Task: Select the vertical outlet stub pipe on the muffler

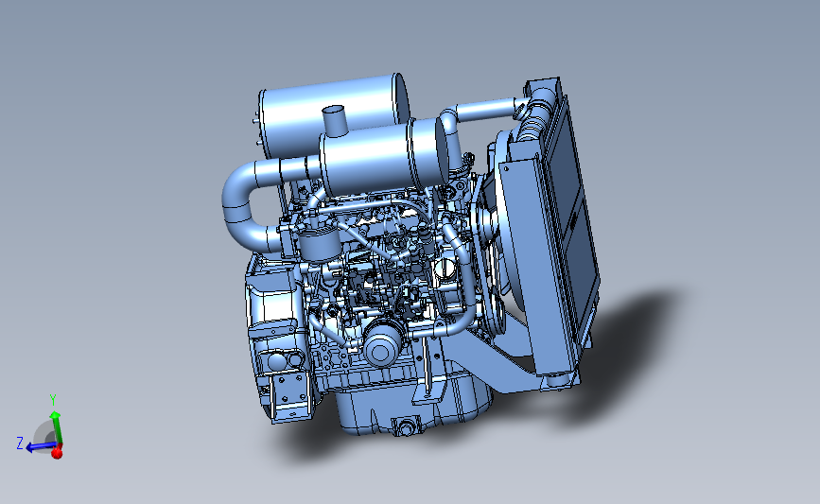Action: tap(335, 120)
